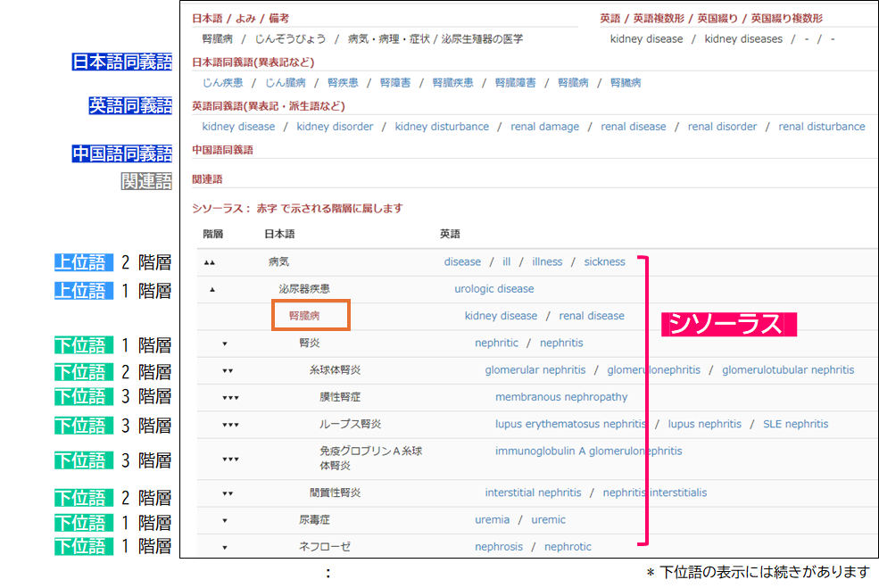Open English synonym kidney disorder
Screen dimensions: 879x588
point(335,127)
